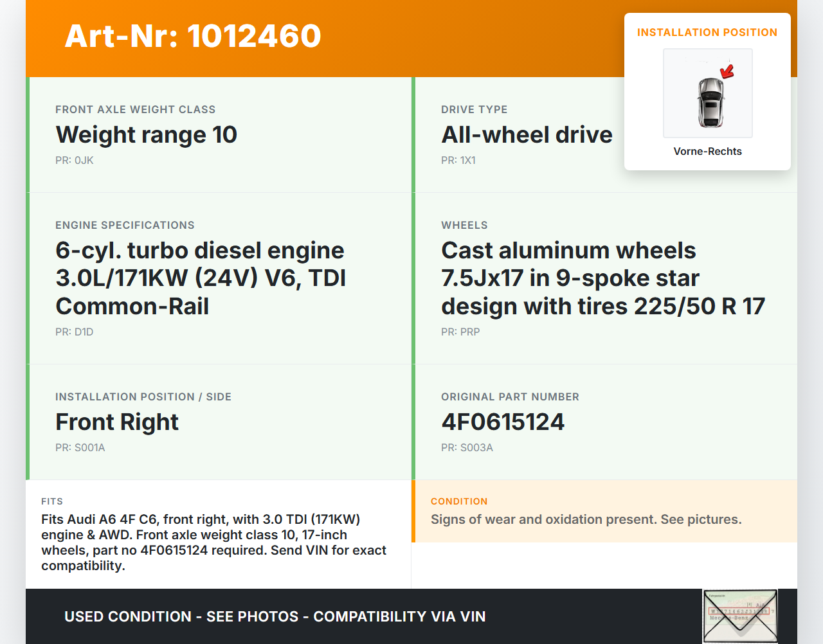Click the PR: 0JK code
The width and height of the screenshot is (823, 644).
click(x=75, y=161)
